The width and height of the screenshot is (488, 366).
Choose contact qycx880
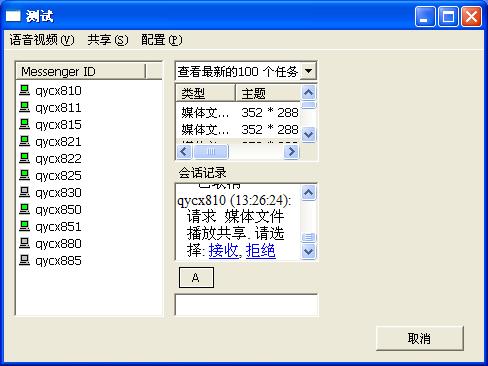click(58, 244)
